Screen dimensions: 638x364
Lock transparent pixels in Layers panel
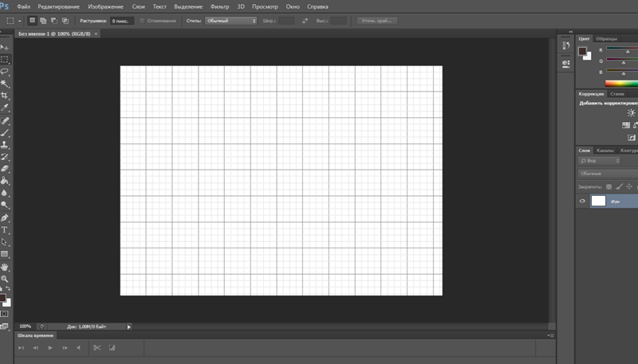pyautogui.click(x=608, y=187)
